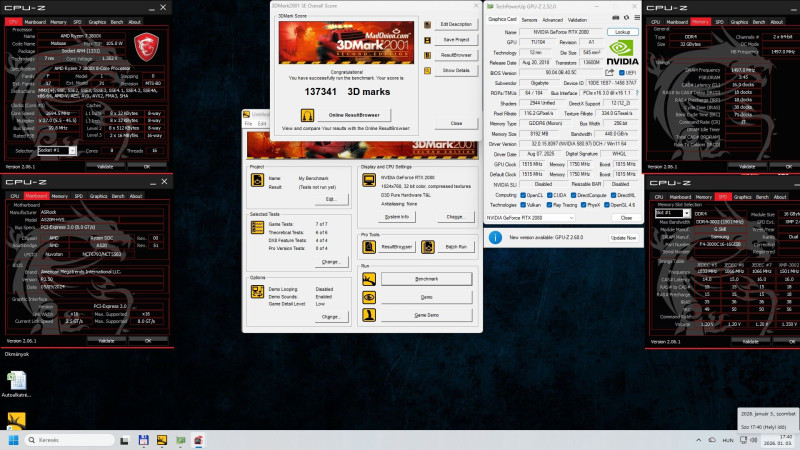Click the Lookup button in GPU-Z

[622, 32]
